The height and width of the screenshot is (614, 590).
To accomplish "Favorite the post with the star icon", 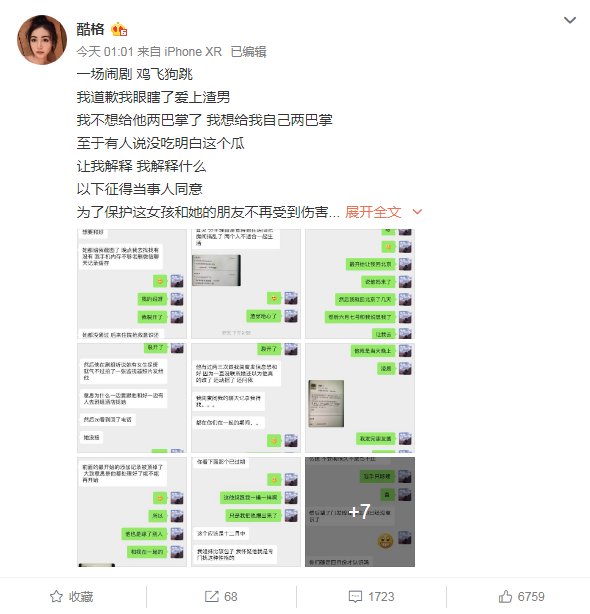I will 56,596.
